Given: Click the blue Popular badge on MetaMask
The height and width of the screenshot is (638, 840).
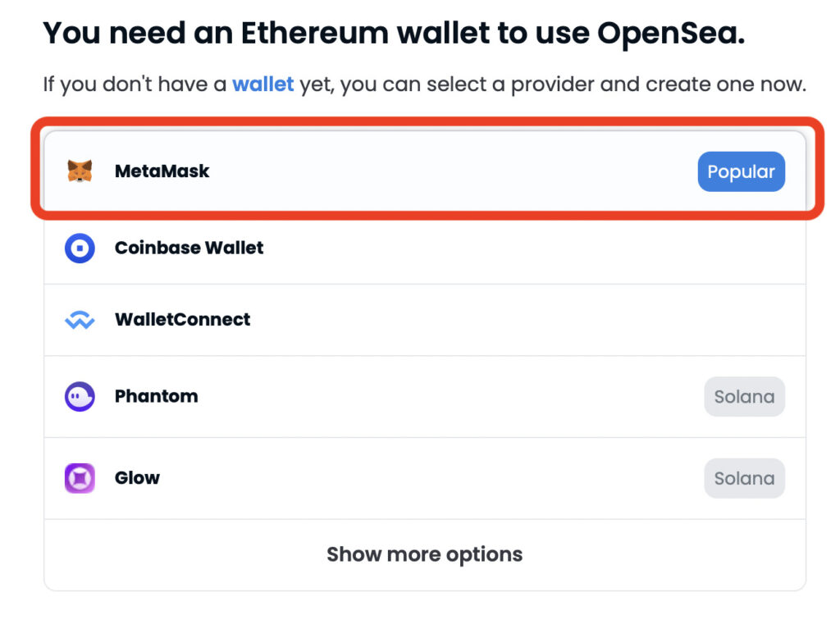Looking at the screenshot, I should coord(741,171).
